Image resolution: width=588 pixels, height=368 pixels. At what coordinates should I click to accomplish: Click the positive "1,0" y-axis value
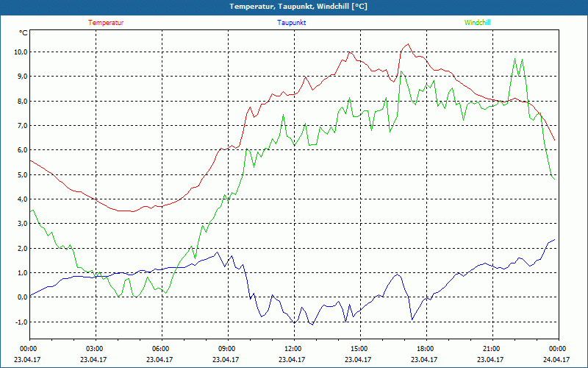pos(22,272)
